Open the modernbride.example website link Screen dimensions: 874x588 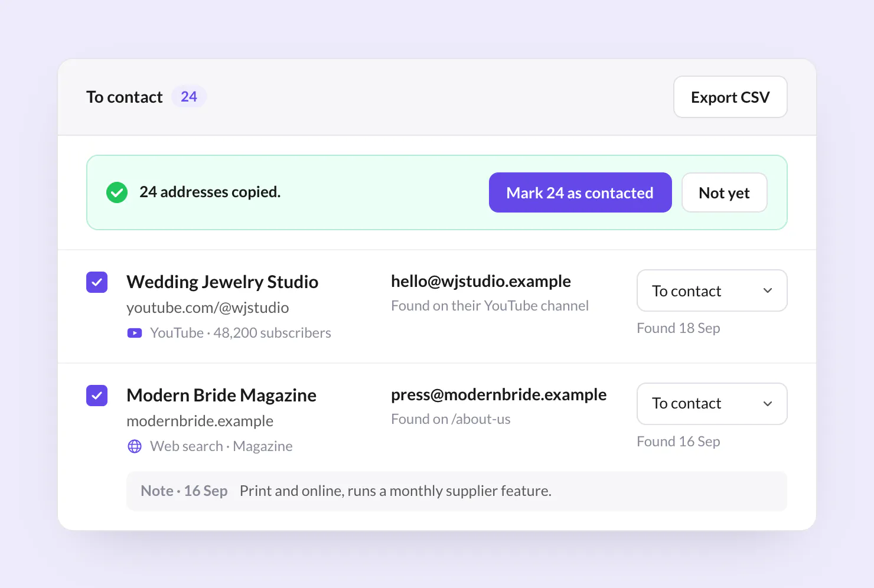(200, 421)
